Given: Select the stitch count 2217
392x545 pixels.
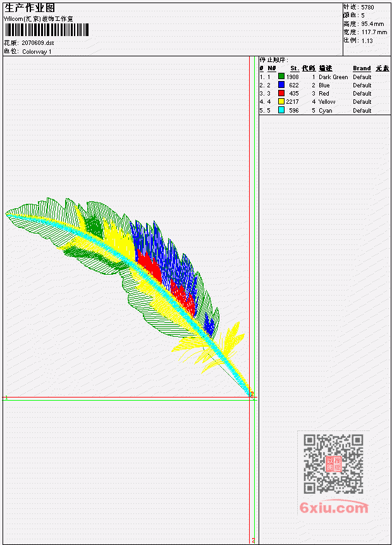Looking at the screenshot, I should [x=292, y=102].
